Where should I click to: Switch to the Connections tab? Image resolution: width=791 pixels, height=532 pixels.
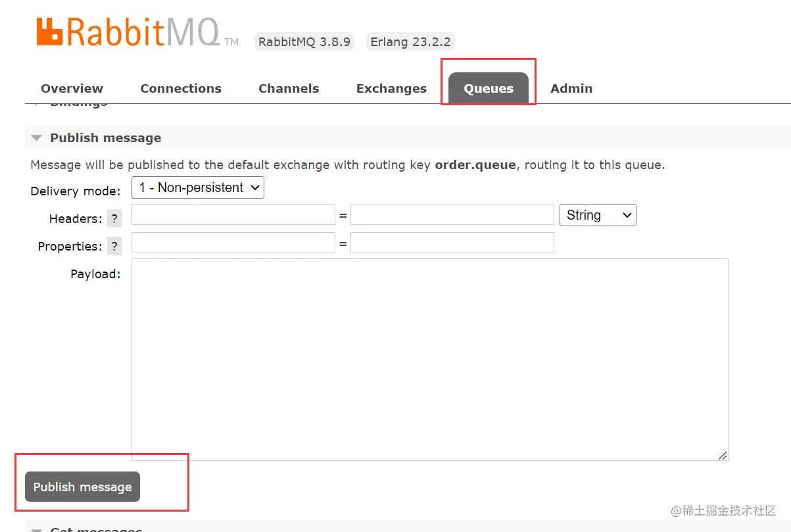[181, 89]
